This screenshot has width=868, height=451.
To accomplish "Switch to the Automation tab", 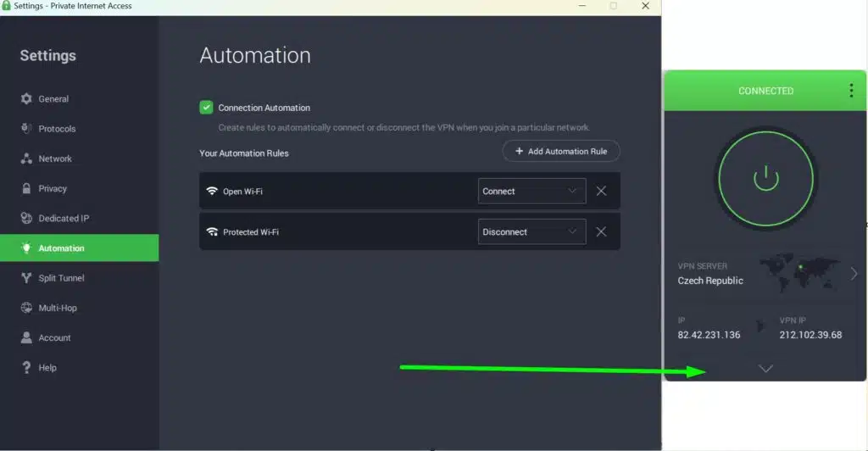I will coord(79,248).
